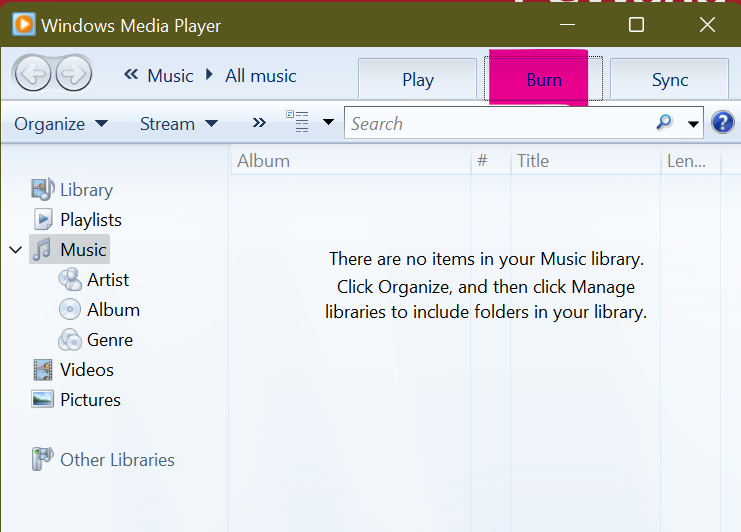Switch to the Sync tab
This screenshot has width=741, height=532.
670,79
